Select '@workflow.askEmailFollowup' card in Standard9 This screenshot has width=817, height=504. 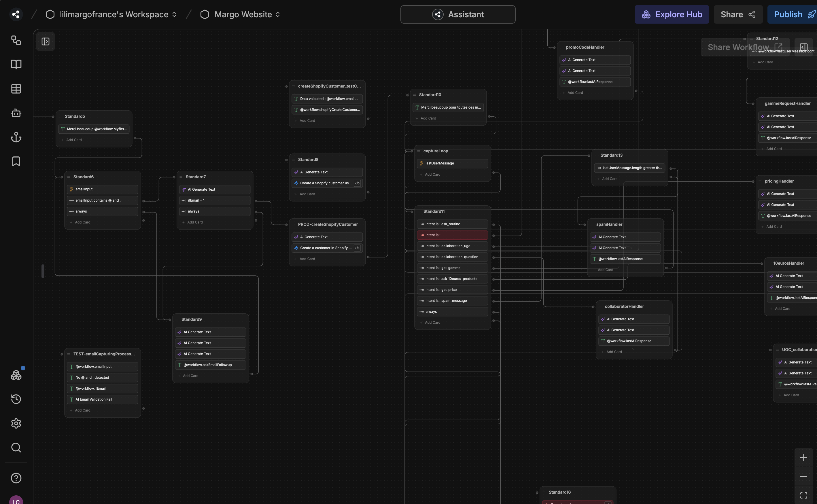pyautogui.click(x=211, y=365)
